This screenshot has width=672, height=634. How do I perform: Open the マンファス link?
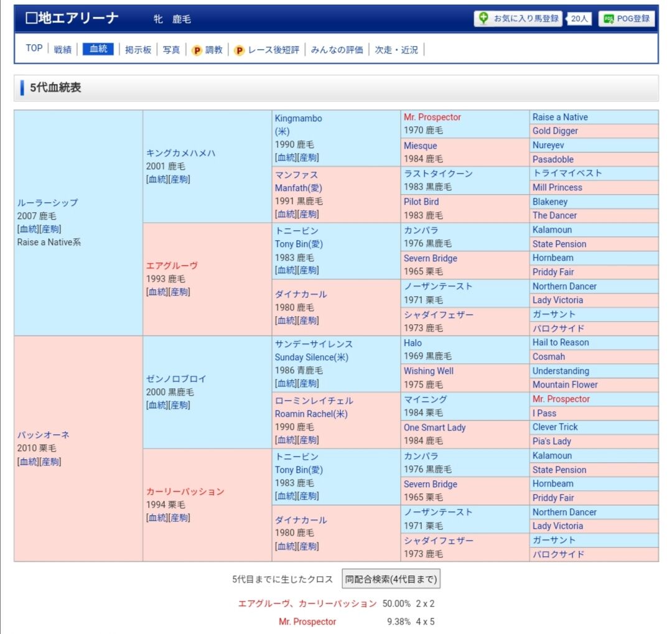point(296,174)
